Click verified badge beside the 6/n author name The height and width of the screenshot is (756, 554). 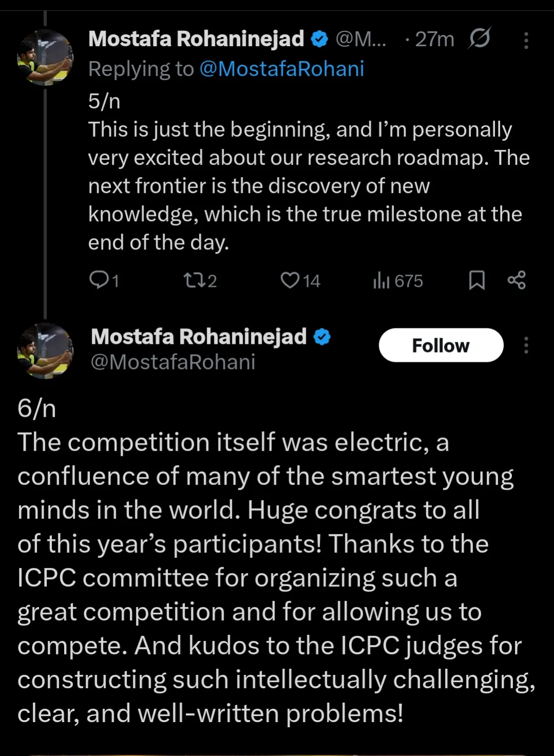322,337
